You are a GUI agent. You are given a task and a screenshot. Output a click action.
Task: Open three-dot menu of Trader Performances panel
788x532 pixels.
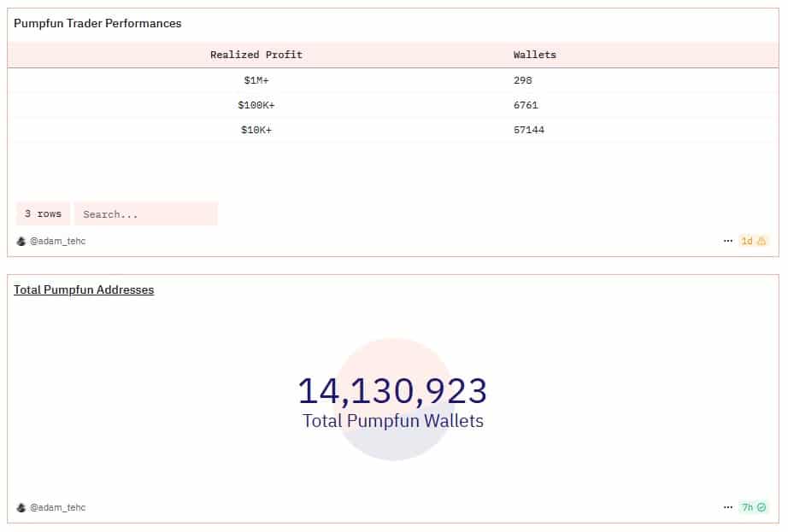(727, 241)
